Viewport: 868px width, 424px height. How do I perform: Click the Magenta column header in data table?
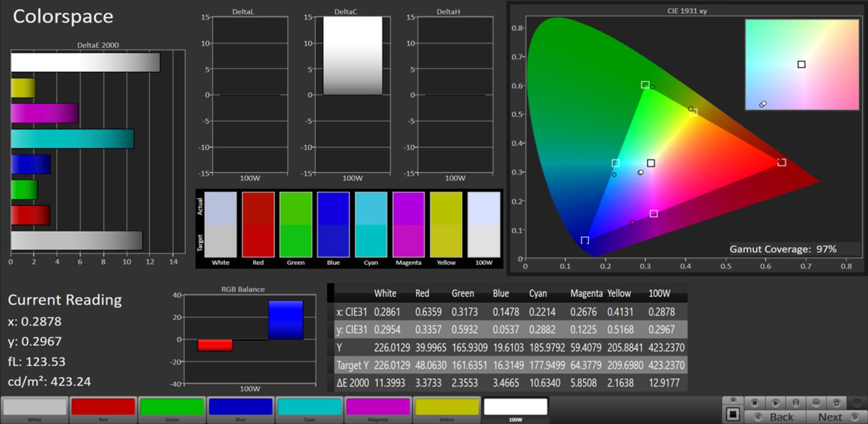click(586, 293)
